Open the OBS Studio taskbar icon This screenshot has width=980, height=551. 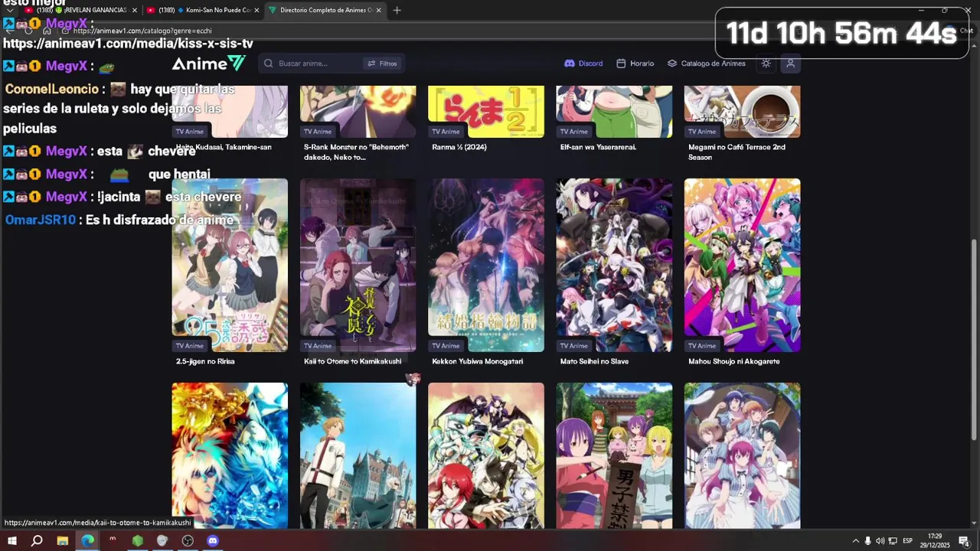(x=188, y=540)
